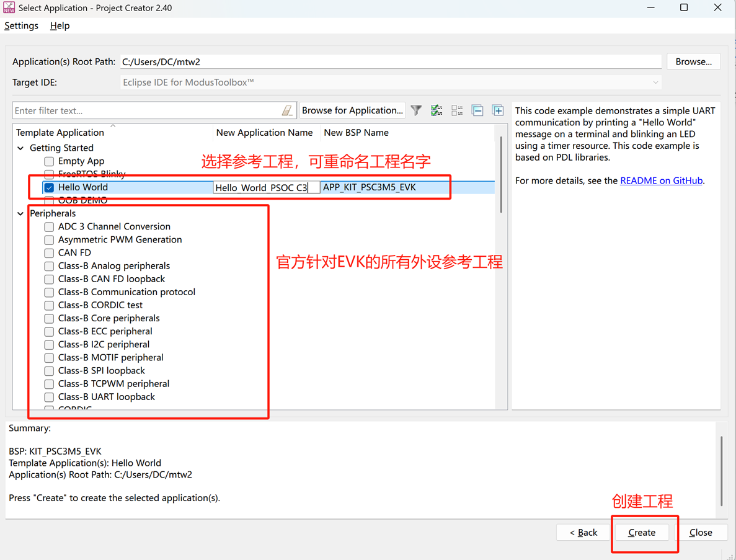Tick the Class-B UART loopback checkbox
736x560 pixels.
click(49, 397)
